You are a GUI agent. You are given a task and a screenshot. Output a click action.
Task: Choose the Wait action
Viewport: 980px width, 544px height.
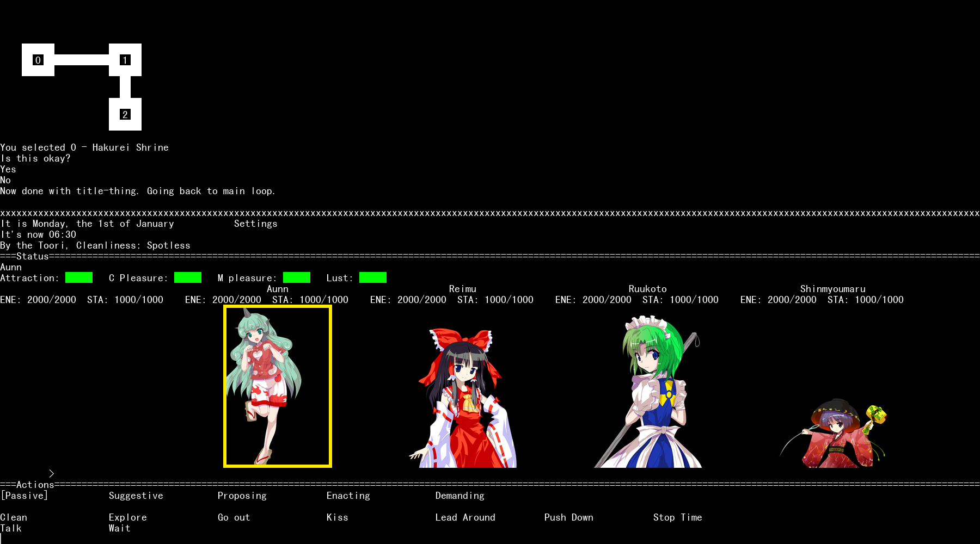point(120,528)
